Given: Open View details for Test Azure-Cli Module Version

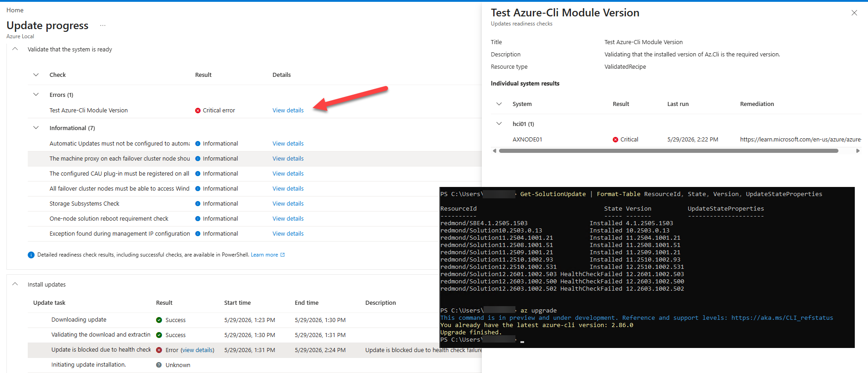Looking at the screenshot, I should (x=288, y=110).
